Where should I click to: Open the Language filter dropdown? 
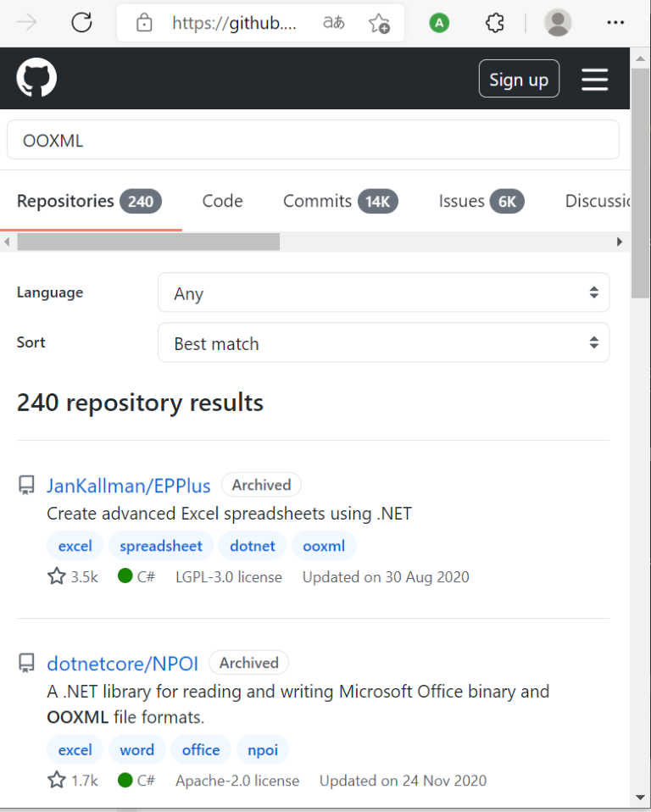click(x=383, y=292)
